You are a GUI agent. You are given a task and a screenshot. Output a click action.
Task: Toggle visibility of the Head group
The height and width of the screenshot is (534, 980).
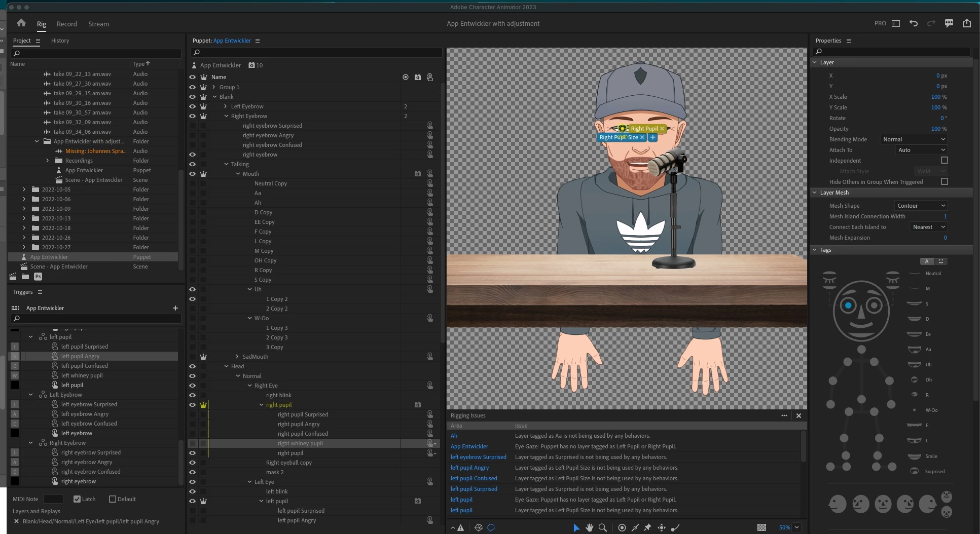click(193, 366)
